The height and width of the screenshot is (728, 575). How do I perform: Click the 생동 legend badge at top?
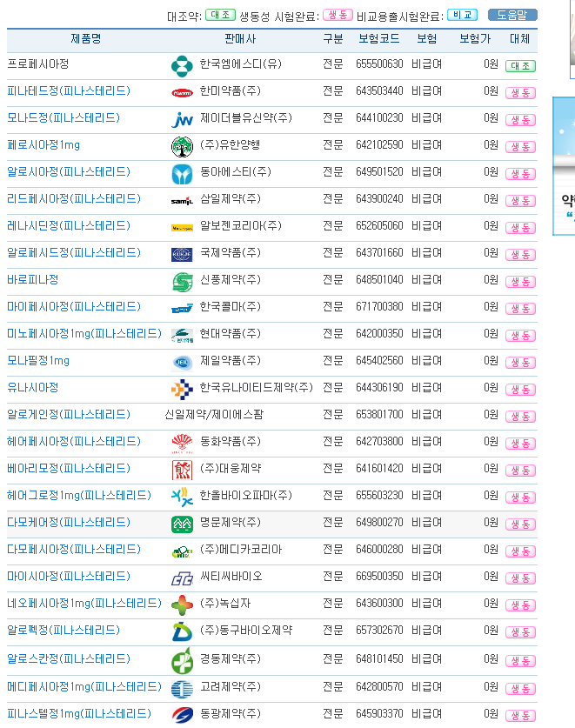click(x=338, y=15)
